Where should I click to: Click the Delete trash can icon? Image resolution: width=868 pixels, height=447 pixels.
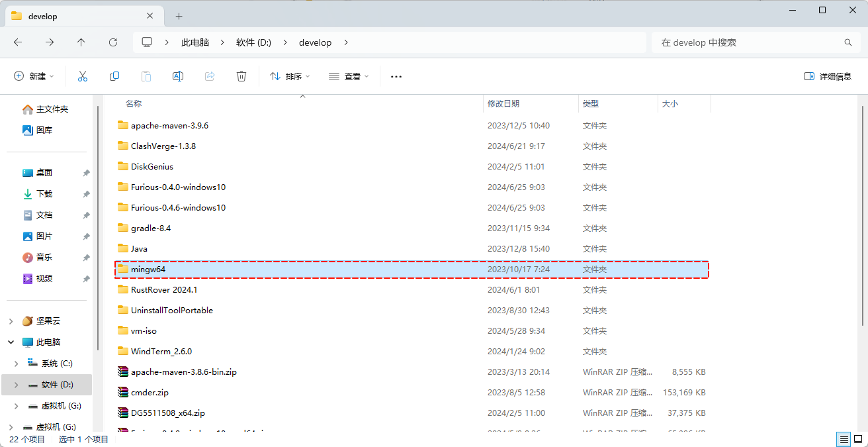pos(241,76)
